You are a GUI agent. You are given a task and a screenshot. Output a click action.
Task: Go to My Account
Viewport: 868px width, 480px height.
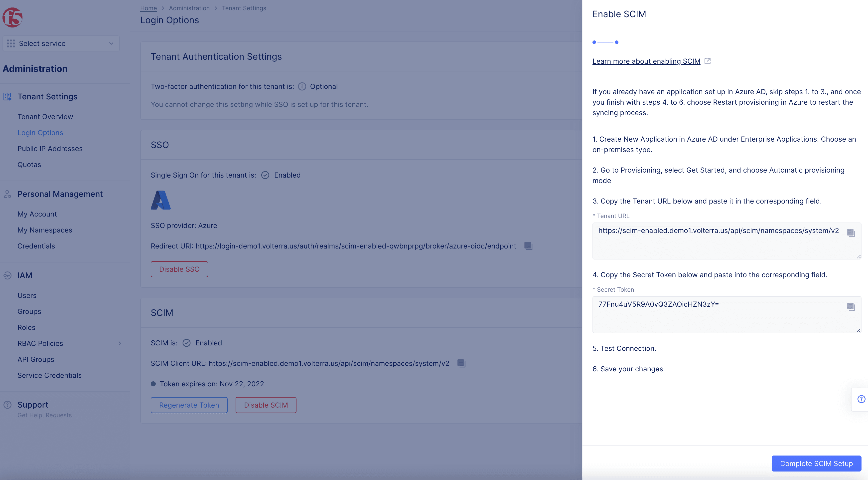tap(37, 214)
